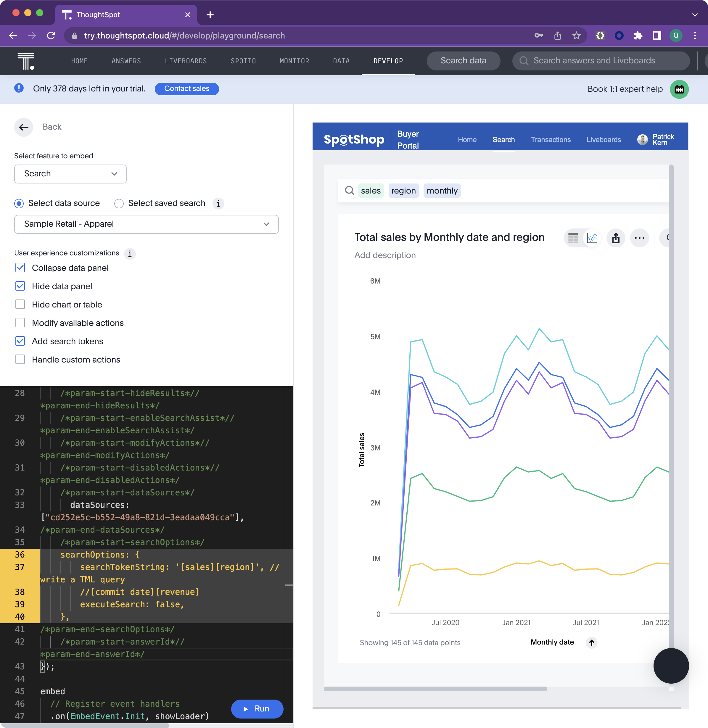Click Book 1:1 expert help
Viewport: 708px width, 728px height.
pyautogui.click(x=625, y=89)
